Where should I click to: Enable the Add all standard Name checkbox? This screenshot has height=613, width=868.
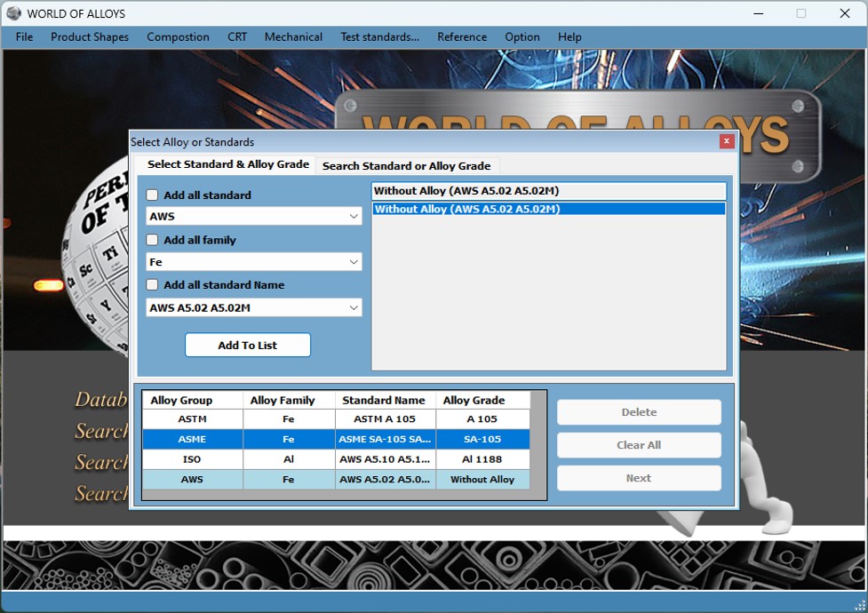point(152,284)
